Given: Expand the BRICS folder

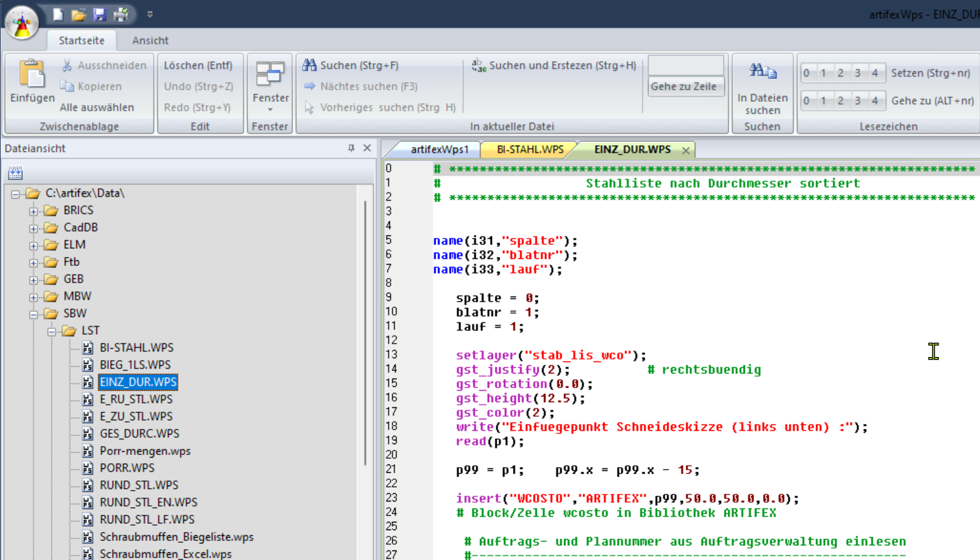Looking at the screenshot, I should (33, 211).
